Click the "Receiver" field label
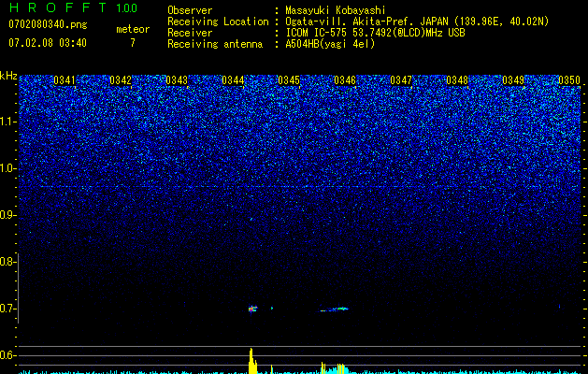 [x=190, y=33]
